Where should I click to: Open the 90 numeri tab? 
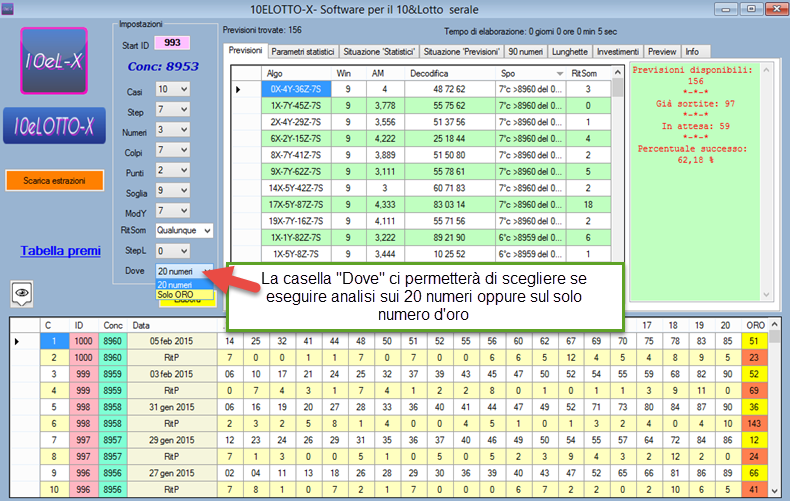(525, 52)
